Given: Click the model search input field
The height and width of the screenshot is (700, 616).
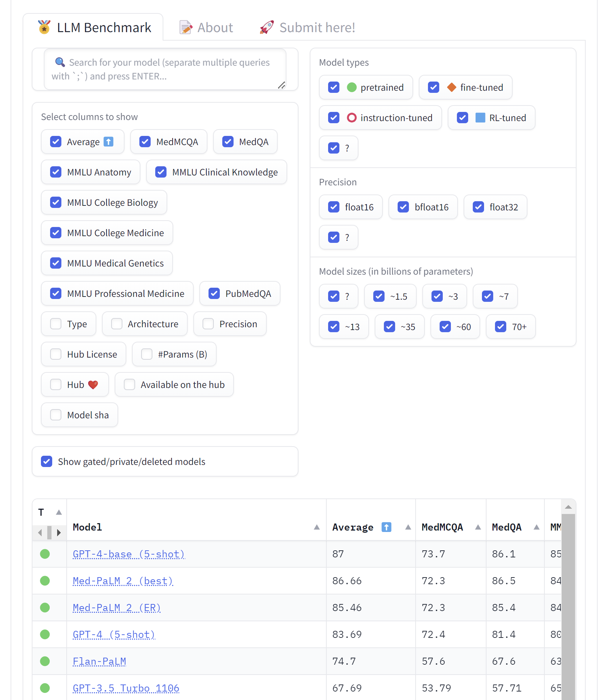Looking at the screenshot, I should [165, 69].
